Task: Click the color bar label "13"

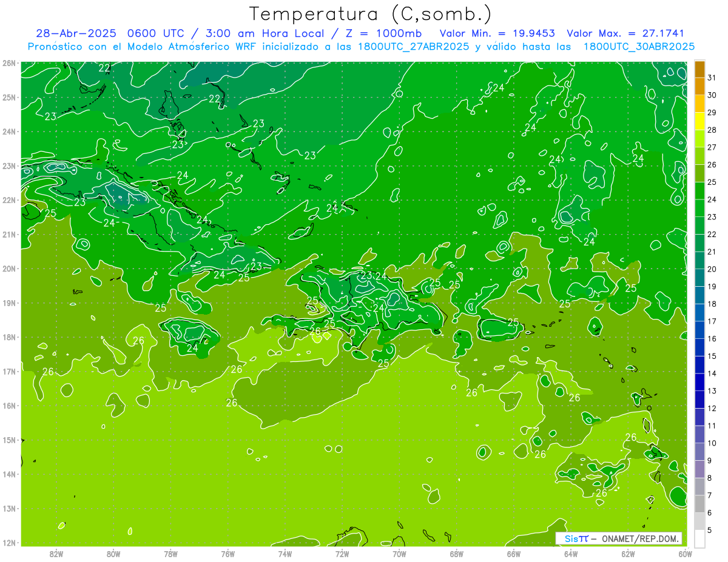Action: point(712,391)
